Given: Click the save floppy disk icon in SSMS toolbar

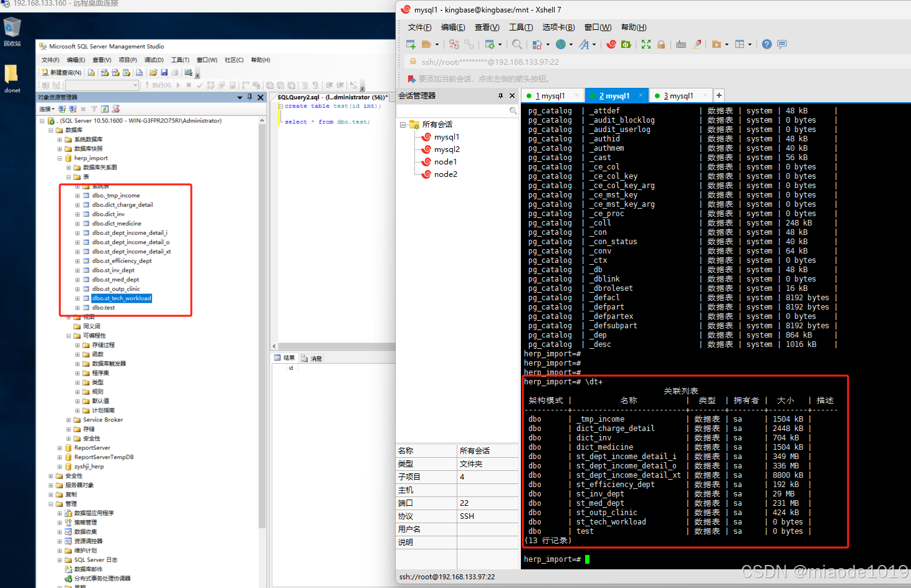Looking at the screenshot, I should [x=164, y=72].
